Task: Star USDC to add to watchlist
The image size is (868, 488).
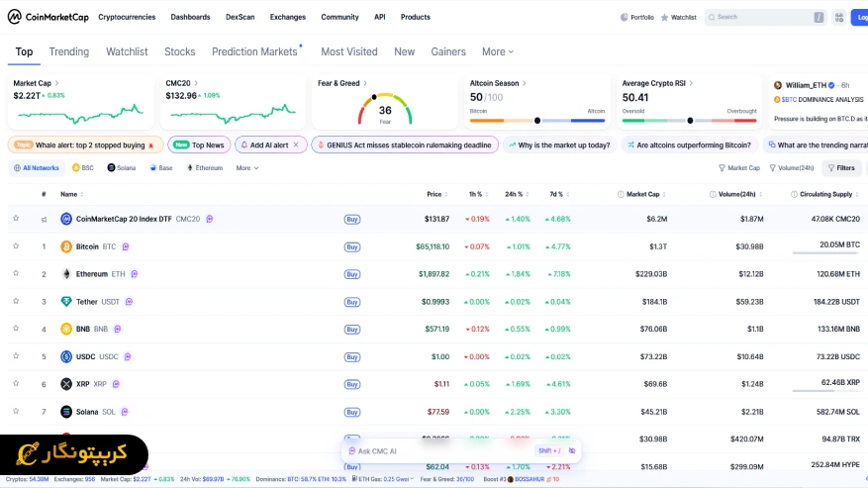Action: pos(16,355)
